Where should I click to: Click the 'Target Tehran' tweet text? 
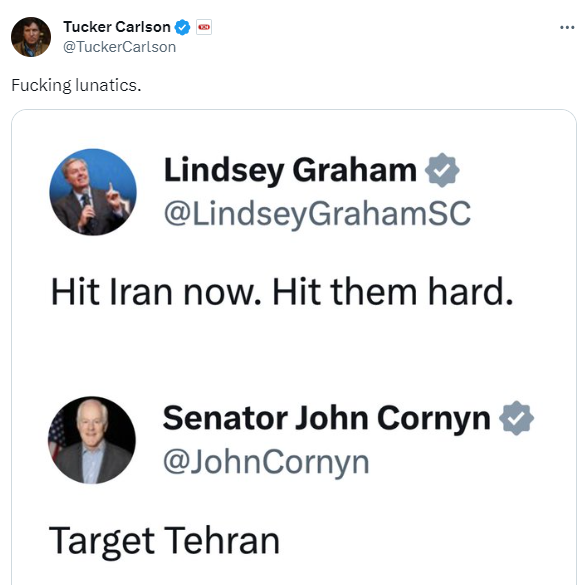164,541
